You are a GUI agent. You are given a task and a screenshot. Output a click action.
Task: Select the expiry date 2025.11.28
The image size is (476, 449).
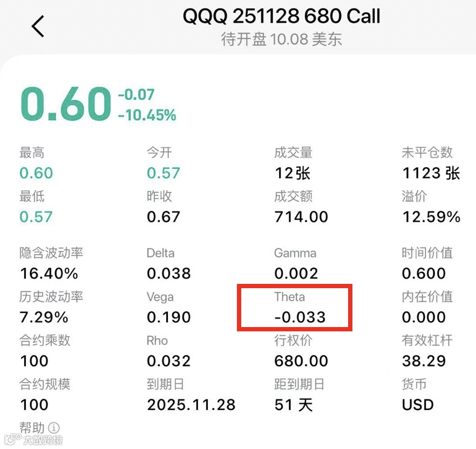coord(191,405)
